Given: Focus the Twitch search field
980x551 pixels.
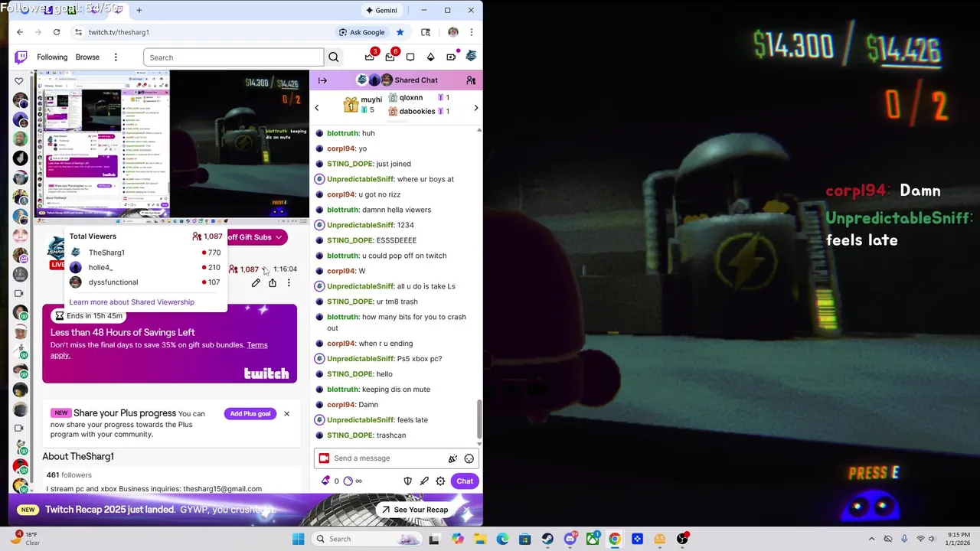Looking at the screenshot, I should tap(234, 57).
